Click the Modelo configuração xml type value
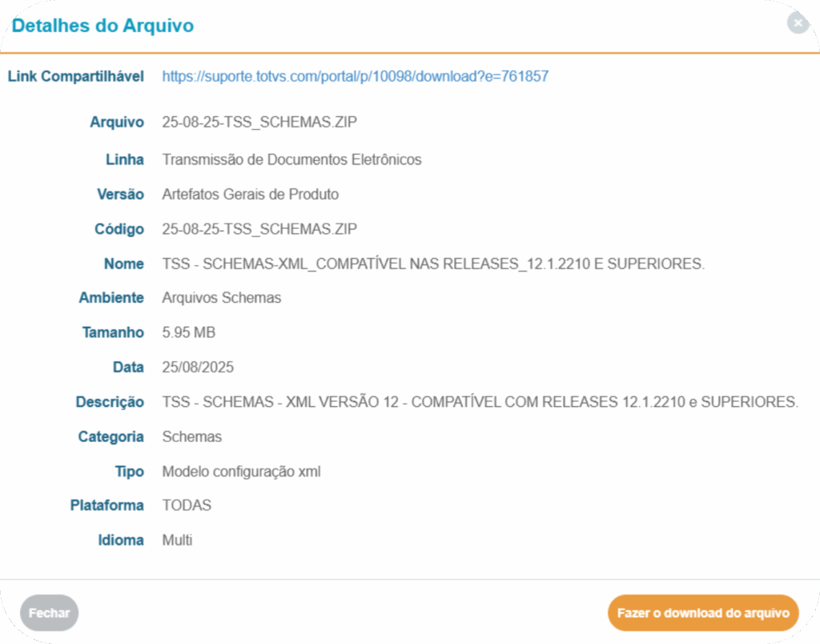The image size is (820, 644). pyautogui.click(x=241, y=472)
